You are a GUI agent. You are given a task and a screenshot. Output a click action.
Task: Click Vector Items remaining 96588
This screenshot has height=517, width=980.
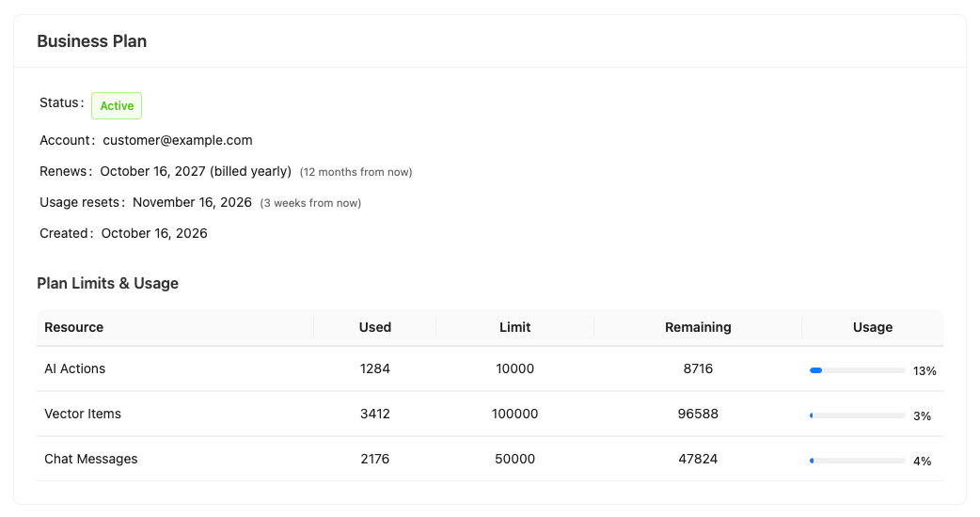698,414
